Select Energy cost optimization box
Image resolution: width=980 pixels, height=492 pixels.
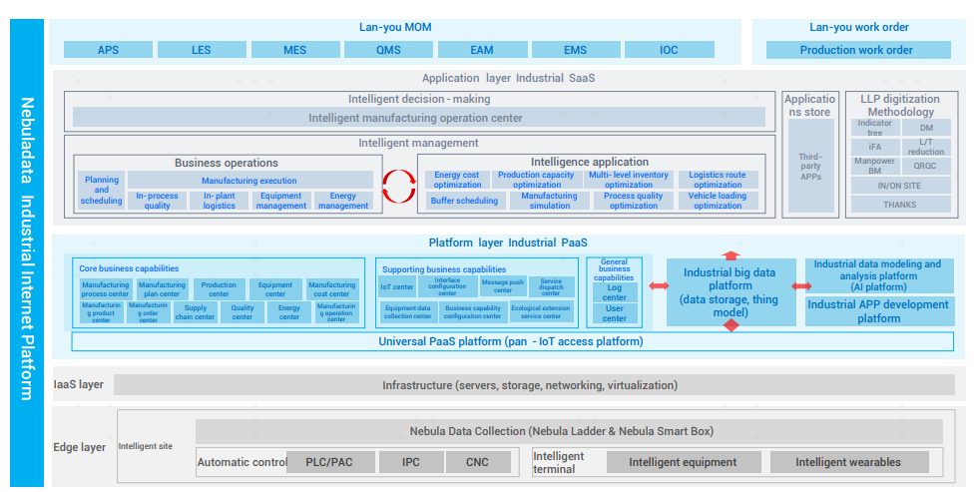coord(457,180)
